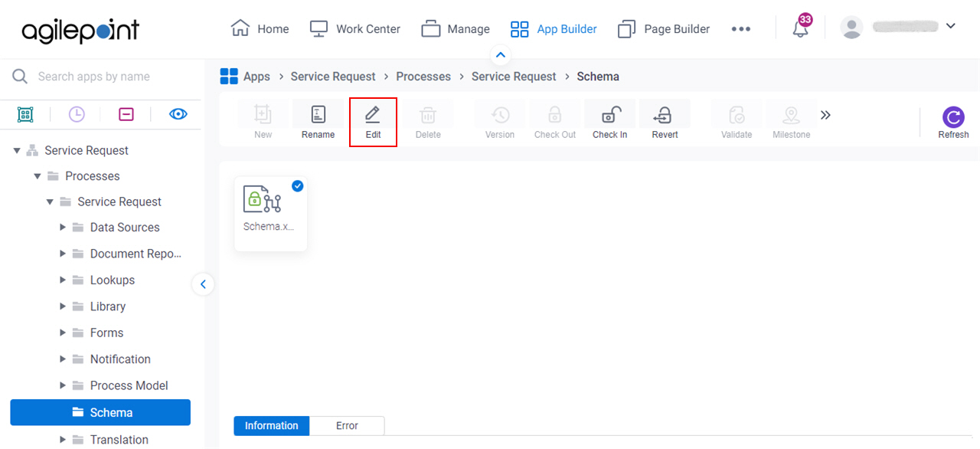The height and width of the screenshot is (449, 980).
Task: Click the Apps grid icon in breadcrumb
Action: [229, 76]
